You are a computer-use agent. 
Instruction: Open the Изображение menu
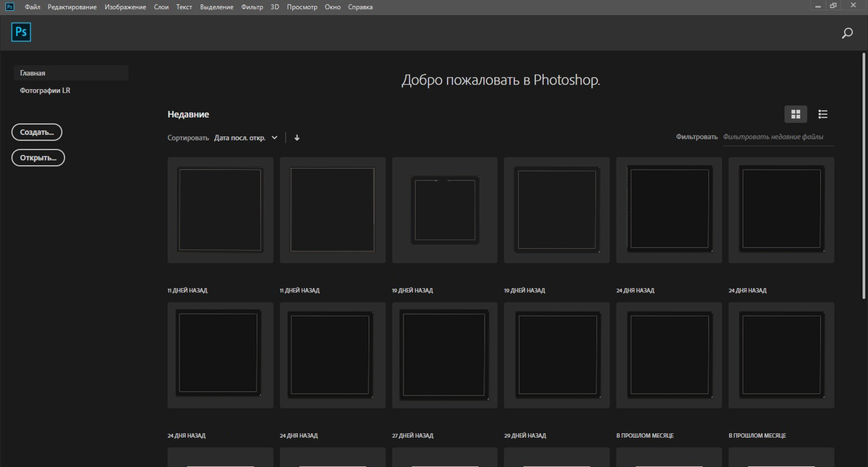click(x=125, y=7)
